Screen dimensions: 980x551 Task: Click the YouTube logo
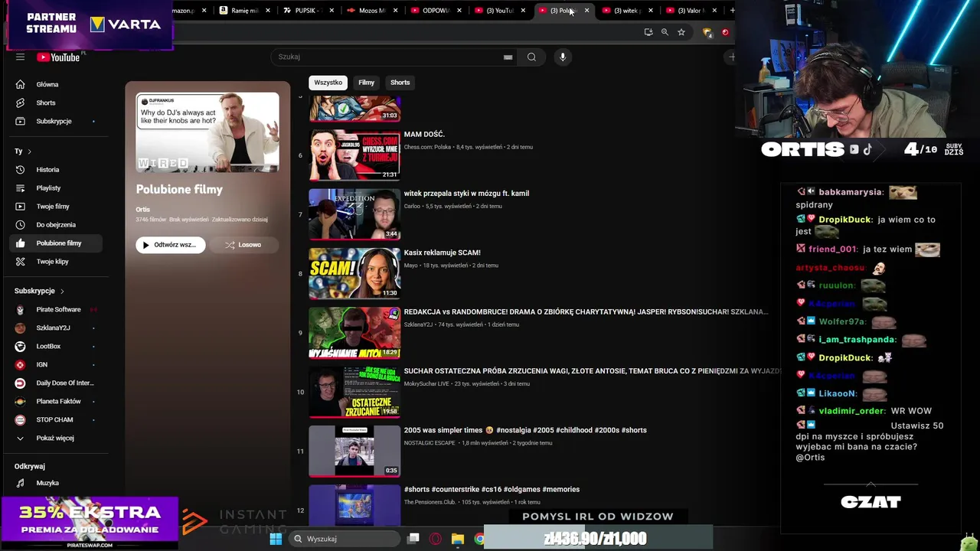point(59,57)
